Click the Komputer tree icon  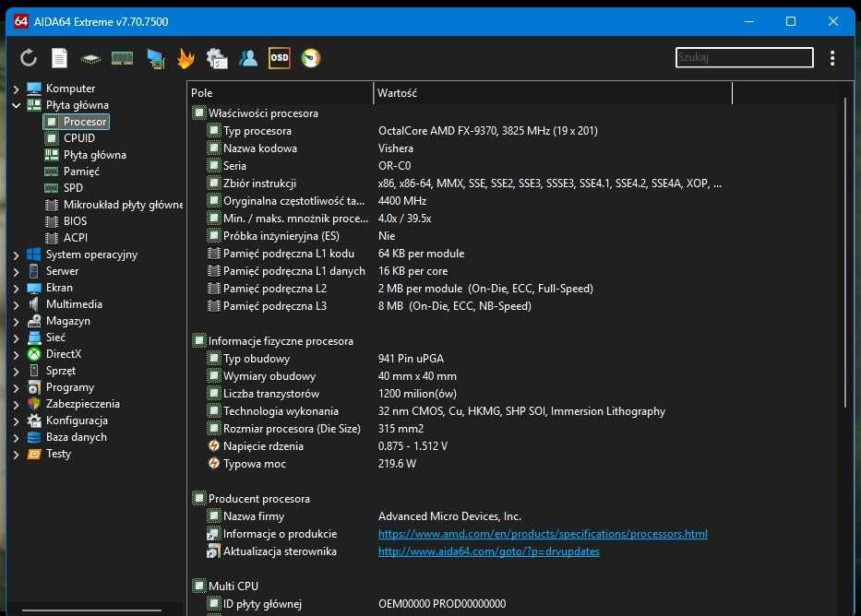tap(34, 89)
